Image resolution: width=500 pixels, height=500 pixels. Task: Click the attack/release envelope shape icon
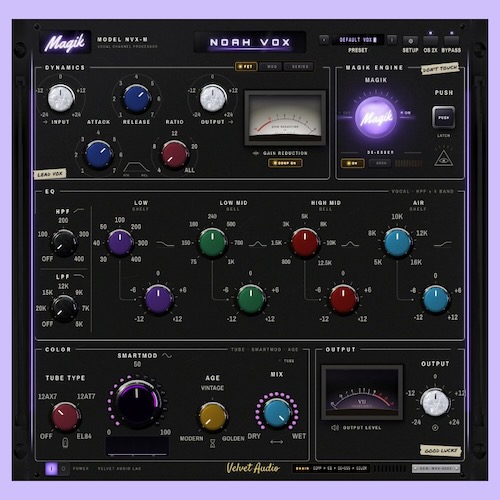coord(136,167)
